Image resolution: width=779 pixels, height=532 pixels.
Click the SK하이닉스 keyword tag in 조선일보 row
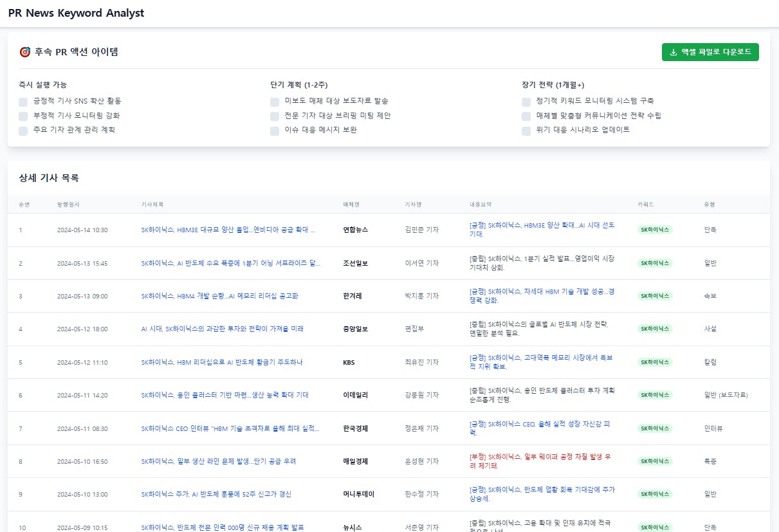coord(655,263)
